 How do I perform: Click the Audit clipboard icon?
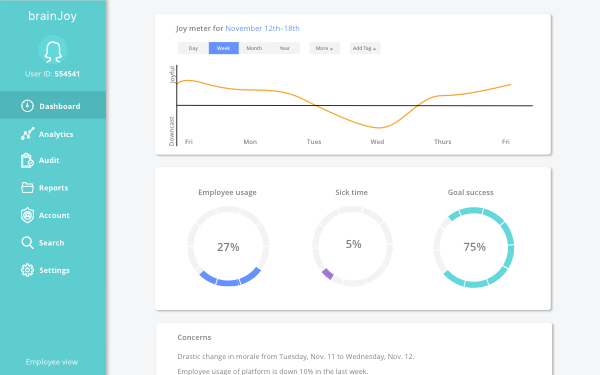[x=27, y=160]
